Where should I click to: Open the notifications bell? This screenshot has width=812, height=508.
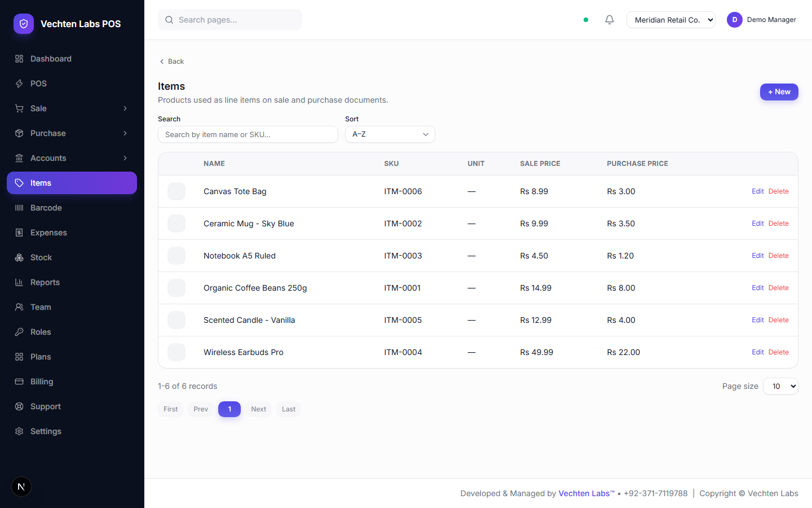pos(610,20)
